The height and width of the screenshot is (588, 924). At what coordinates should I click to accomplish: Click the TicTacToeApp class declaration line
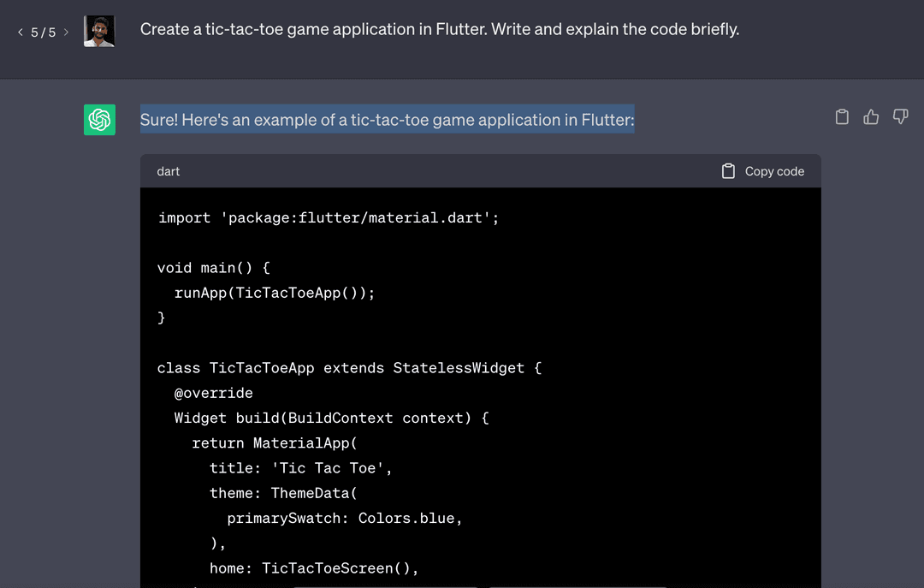point(349,367)
